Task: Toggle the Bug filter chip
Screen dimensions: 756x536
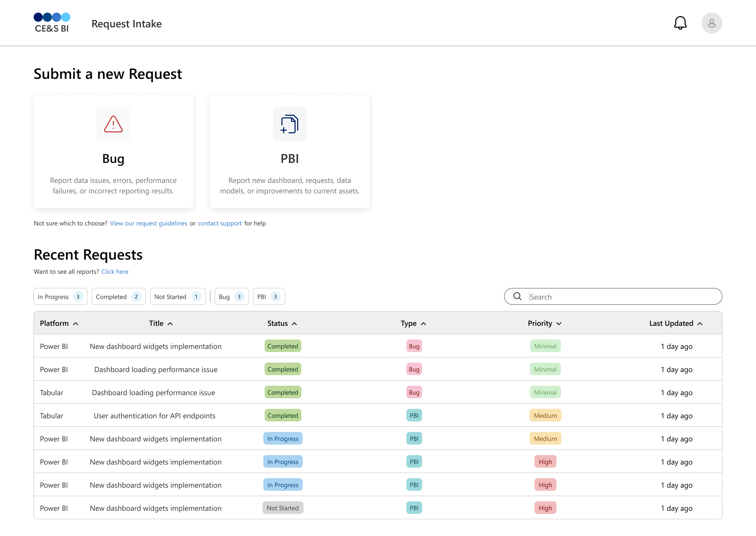Action: (232, 296)
